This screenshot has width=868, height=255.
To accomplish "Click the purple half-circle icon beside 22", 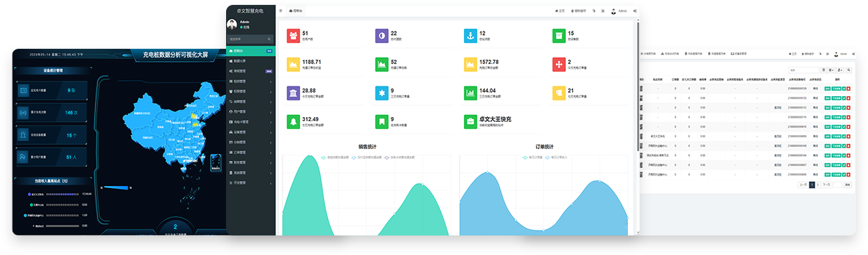I will pos(382,35).
